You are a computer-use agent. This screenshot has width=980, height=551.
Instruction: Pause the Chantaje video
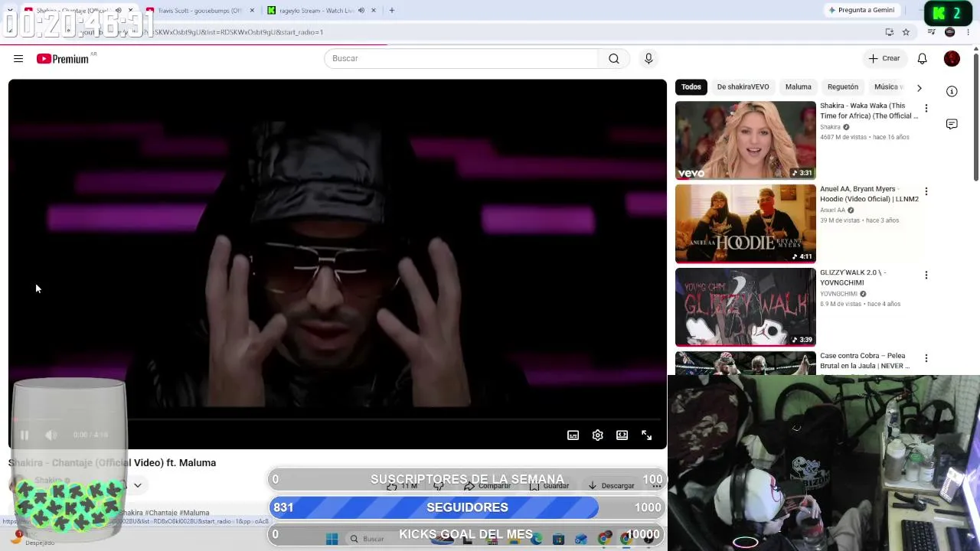tap(24, 435)
